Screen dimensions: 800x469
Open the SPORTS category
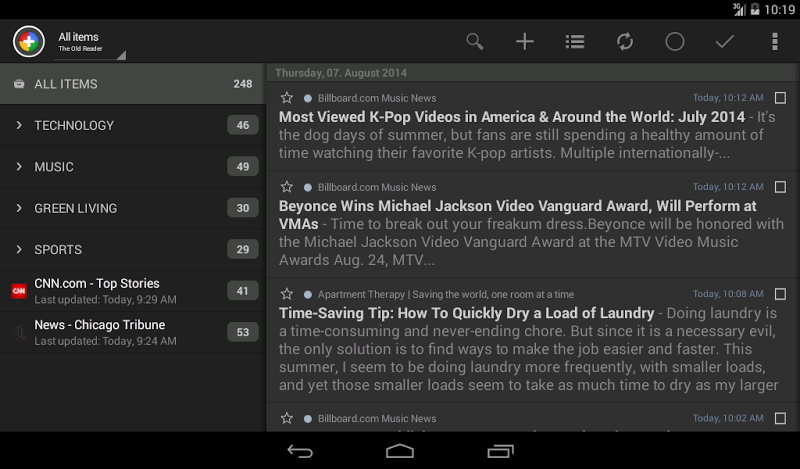(x=133, y=249)
